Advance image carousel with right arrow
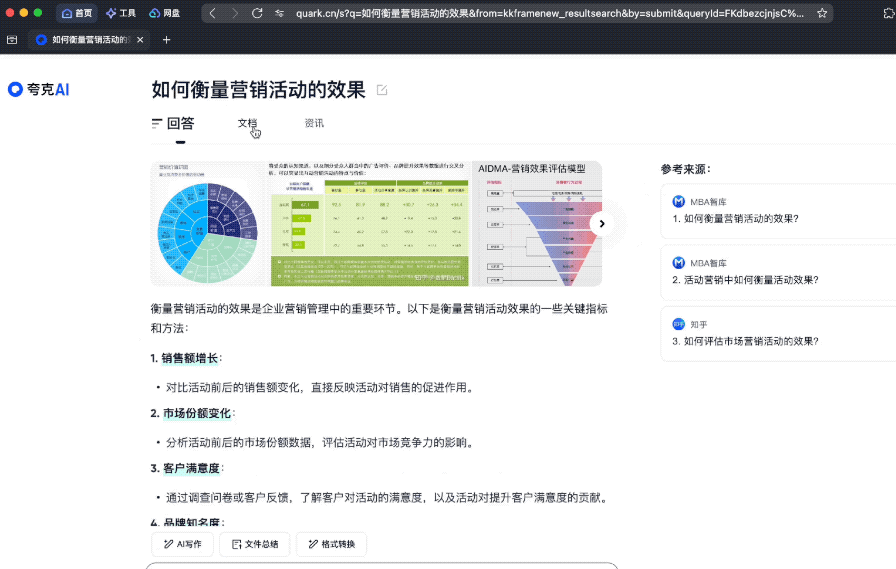Screen dimensions: 896x569 click(x=601, y=224)
